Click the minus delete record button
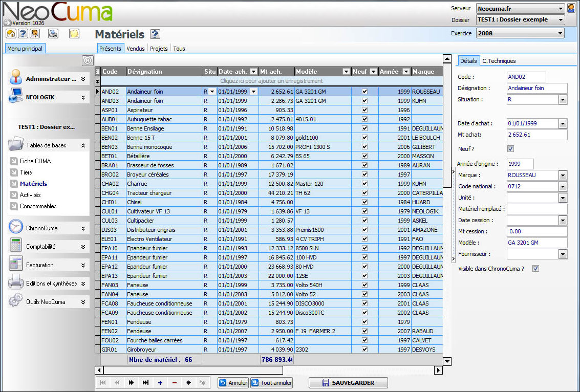Image resolution: width=580 pixels, height=392 pixels. (174, 383)
